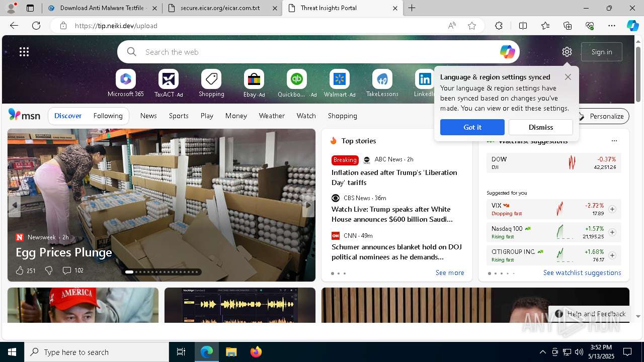
Task: Open the Shopping nav menu item
Action: point(343,116)
